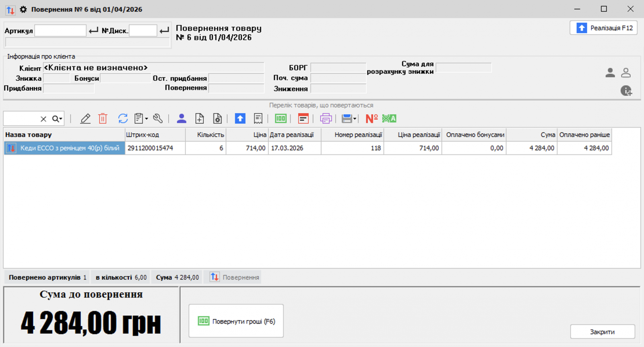Viewport: 644px width, 347px height.
Task: Click the document with plus icon
Action: point(200,119)
